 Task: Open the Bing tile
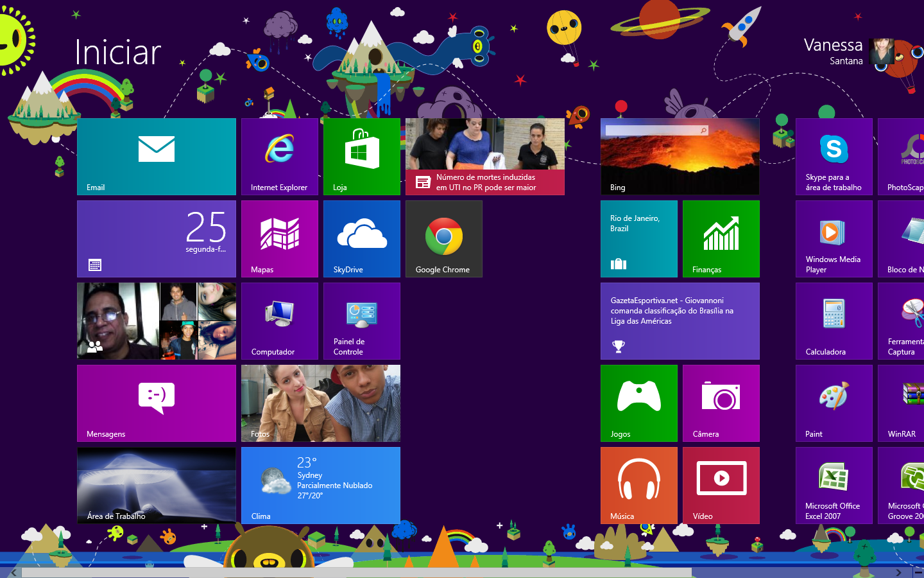click(x=680, y=157)
